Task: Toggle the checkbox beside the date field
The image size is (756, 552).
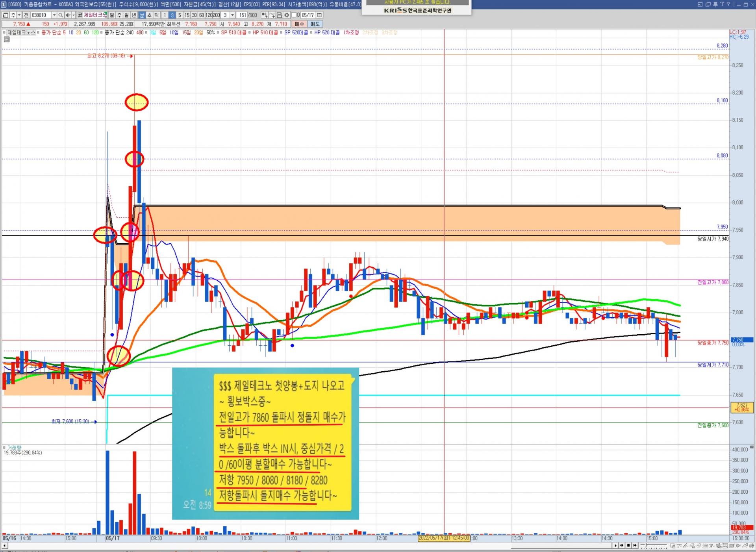Action: 294,15
